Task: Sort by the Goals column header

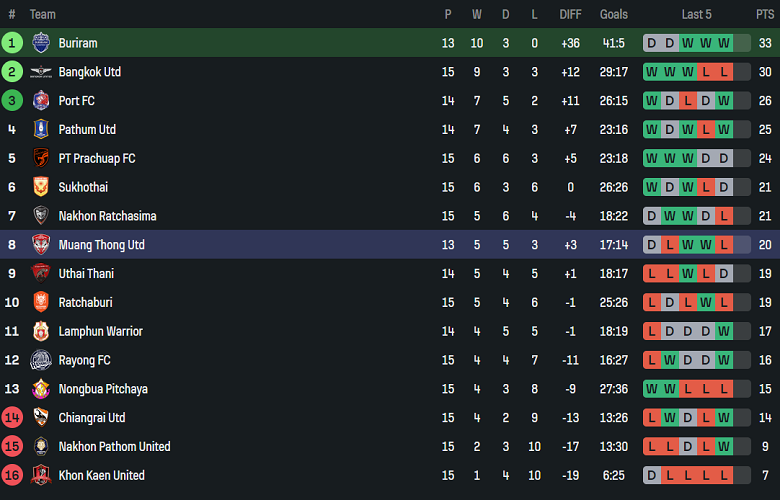Action: pyautogui.click(x=614, y=14)
